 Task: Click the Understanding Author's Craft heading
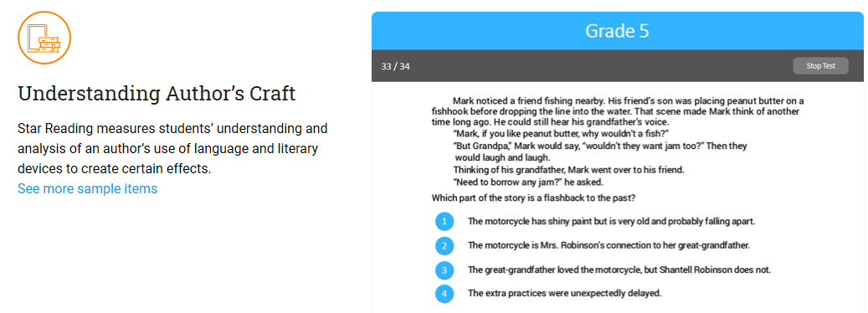point(157,94)
